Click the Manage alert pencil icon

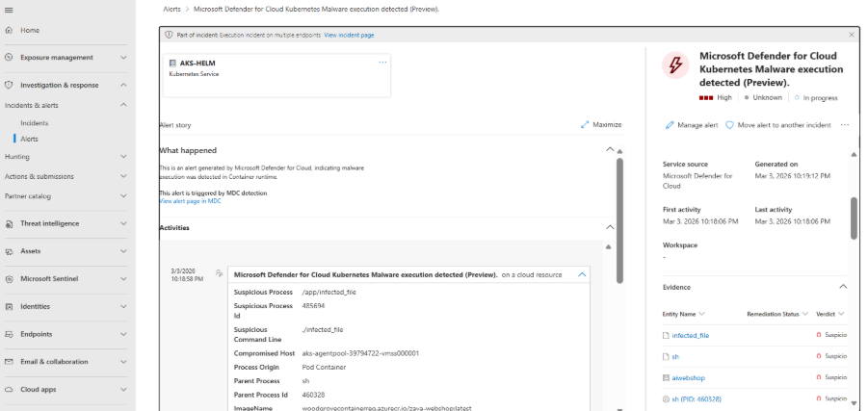click(670, 125)
